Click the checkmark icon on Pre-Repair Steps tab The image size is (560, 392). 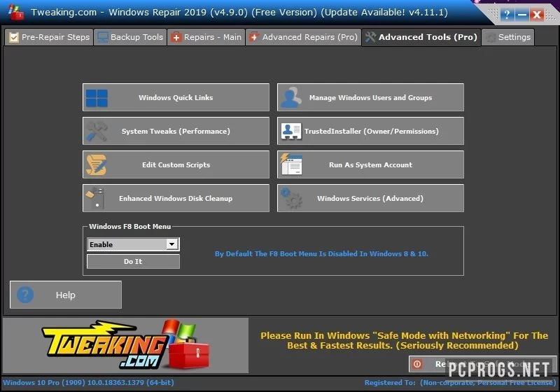[x=13, y=37]
